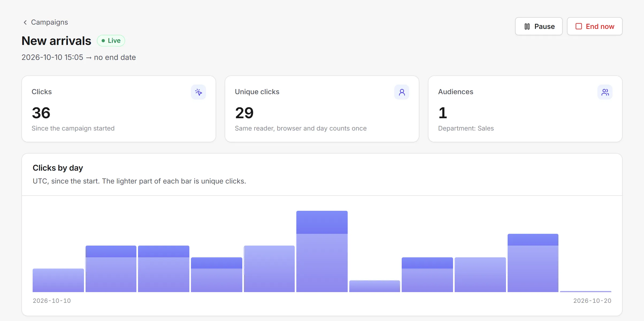Click the person icon in Unique clicks card
Viewport: 644px width, 321px height.
coord(402,92)
